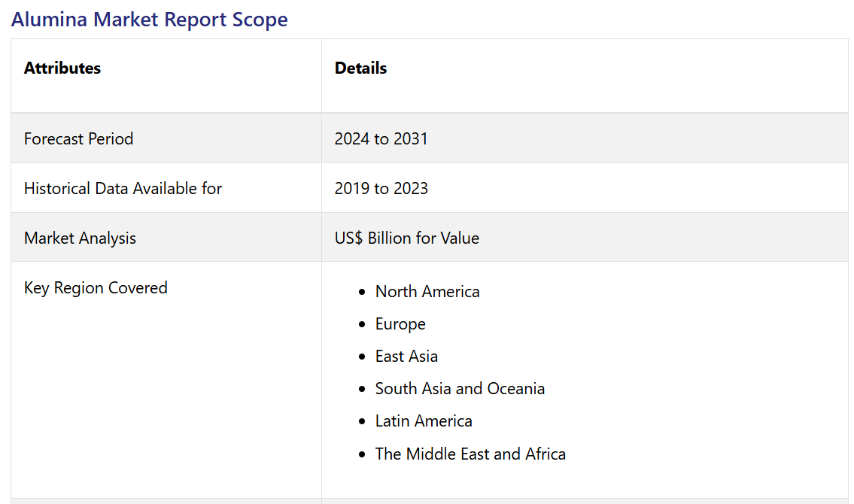Image resolution: width=854 pixels, height=504 pixels.
Task: Select the Key Region Covered label
Action: pos(96,287)
